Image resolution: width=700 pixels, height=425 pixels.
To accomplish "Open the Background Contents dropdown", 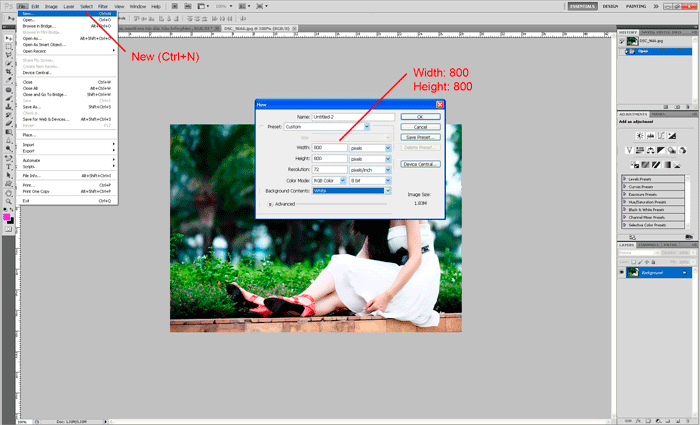I will [388, 190].
